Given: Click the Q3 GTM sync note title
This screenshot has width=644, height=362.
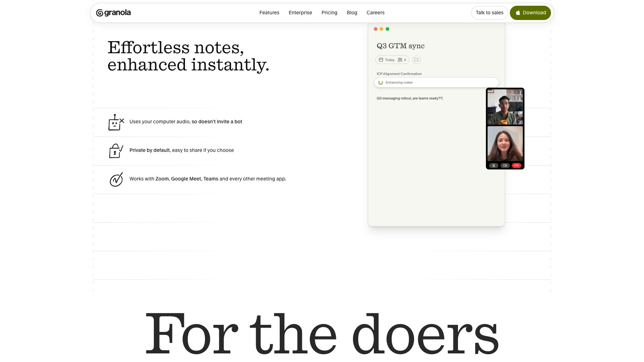Looking at the screenshot, I should tap(400, 46).
